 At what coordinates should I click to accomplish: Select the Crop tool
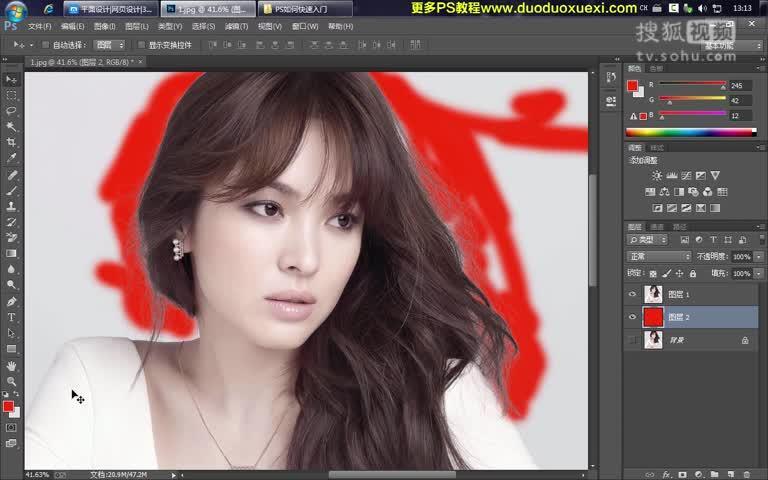point(11,142)
